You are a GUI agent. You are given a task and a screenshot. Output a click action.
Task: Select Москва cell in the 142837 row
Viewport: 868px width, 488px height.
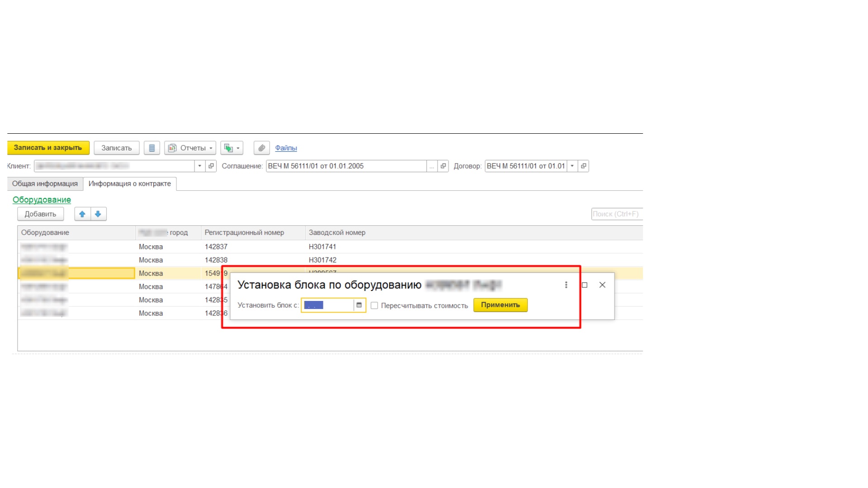[168, 247]
